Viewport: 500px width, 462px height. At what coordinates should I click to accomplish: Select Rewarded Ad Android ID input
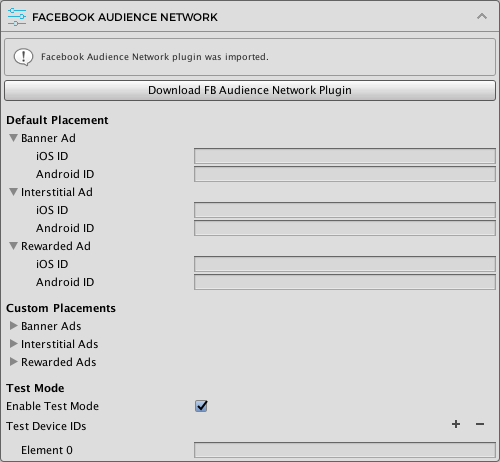(345, 282)
